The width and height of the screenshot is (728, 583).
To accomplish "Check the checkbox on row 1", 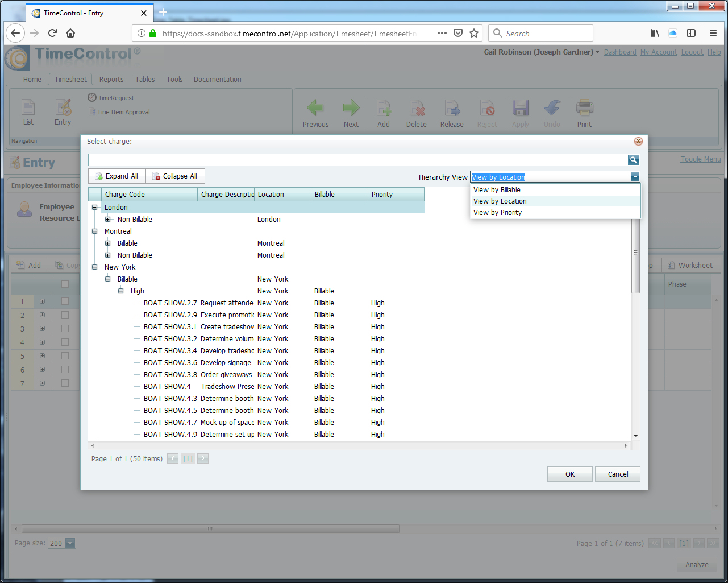I will pyautogui.click(x=64, y=303).
